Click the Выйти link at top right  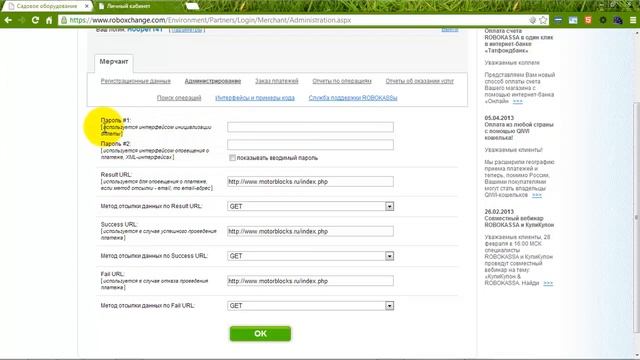coord(450,30)
